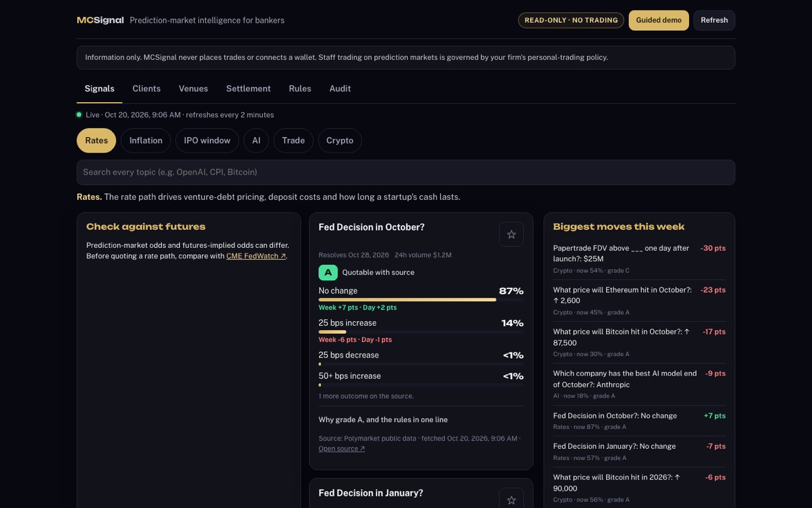Screen dimensions: 812x508
Task: Click the Biggest moves this week heading
Action: click(619, 227)
